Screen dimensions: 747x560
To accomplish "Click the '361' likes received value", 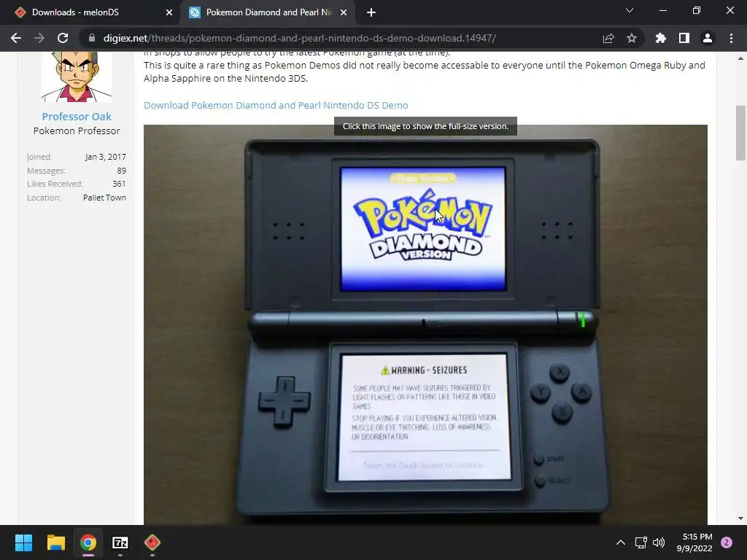I will tap(119, 184).
